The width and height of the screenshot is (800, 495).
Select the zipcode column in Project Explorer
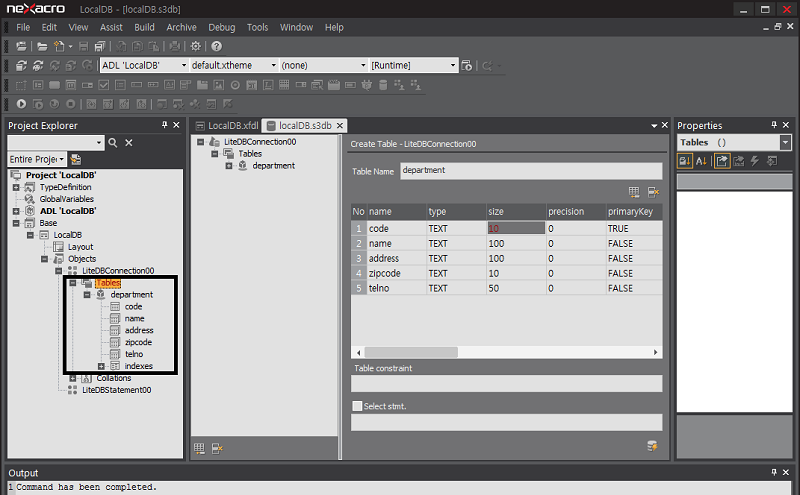click(x=138, y=342)
